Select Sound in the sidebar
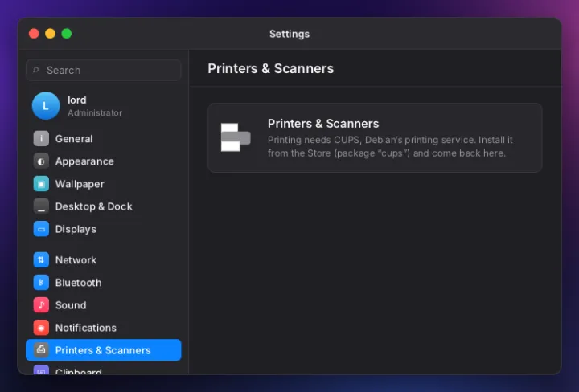The width and height of the screenshot is (579, 392). (104, 305)
